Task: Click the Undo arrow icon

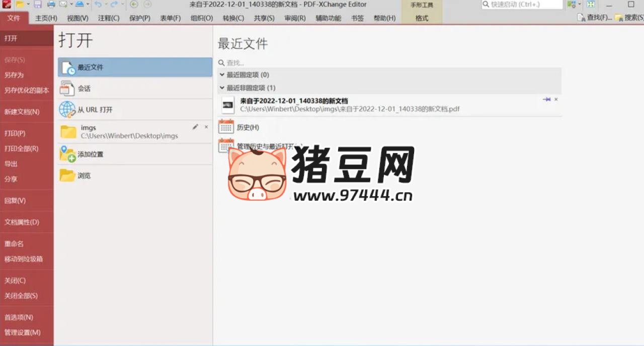Action: point(99,5)
